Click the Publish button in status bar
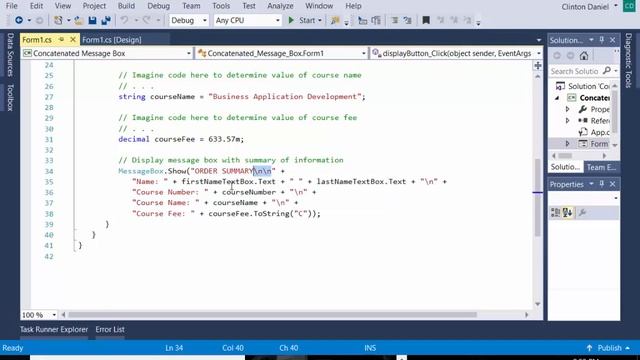The image size is (640, 360). (x=608, y=348)
